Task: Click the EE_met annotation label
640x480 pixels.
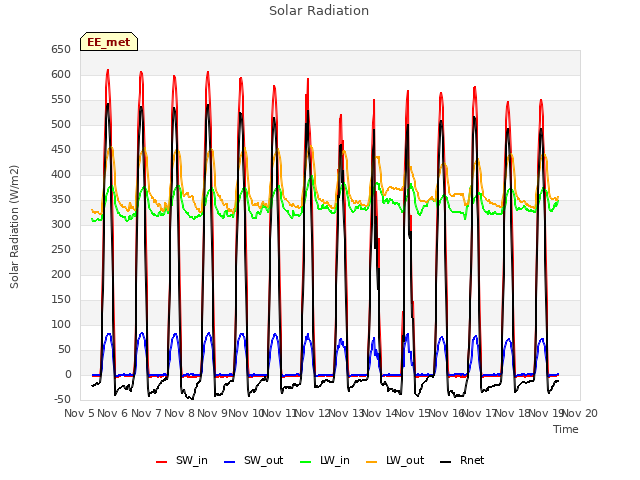Action: 109,42
